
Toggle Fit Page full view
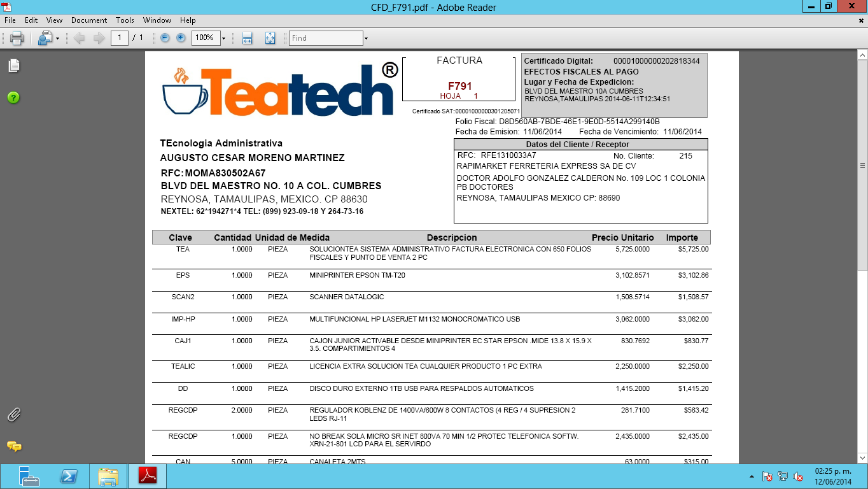(x=270, y=38)
